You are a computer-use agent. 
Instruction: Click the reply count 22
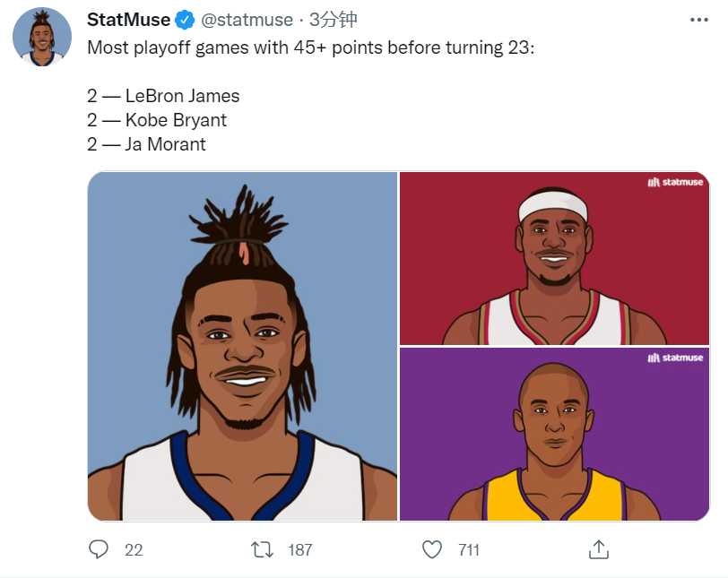(134, 550)
